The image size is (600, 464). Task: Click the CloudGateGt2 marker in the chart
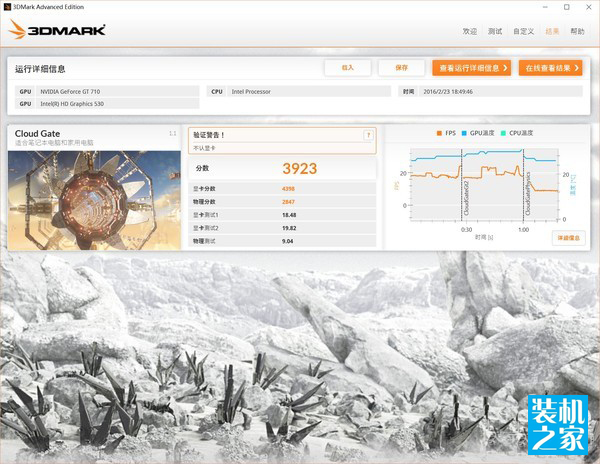466,198
